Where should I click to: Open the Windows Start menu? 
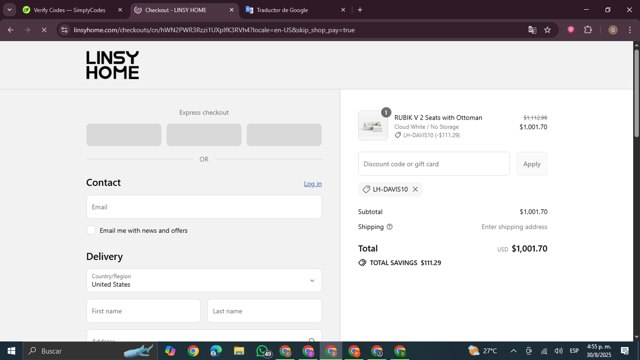coord(11,351)
